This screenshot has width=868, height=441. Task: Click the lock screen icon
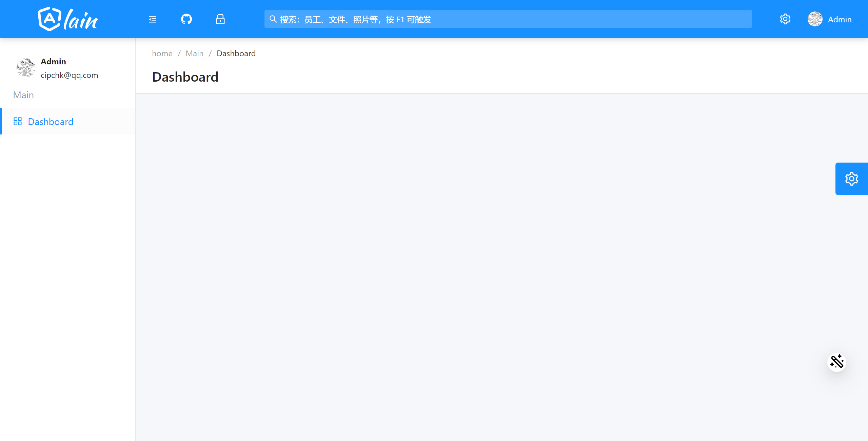click(220, 19)
